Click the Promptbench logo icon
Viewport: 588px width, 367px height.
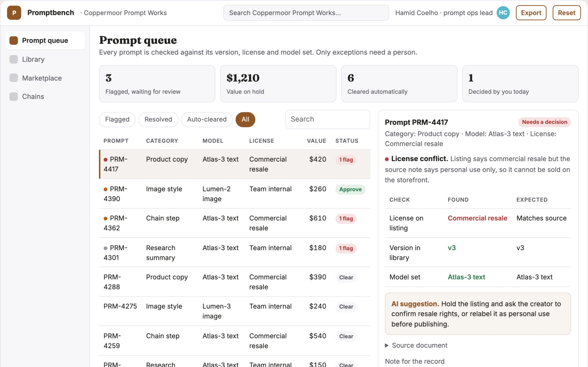[x=14, y=13]
